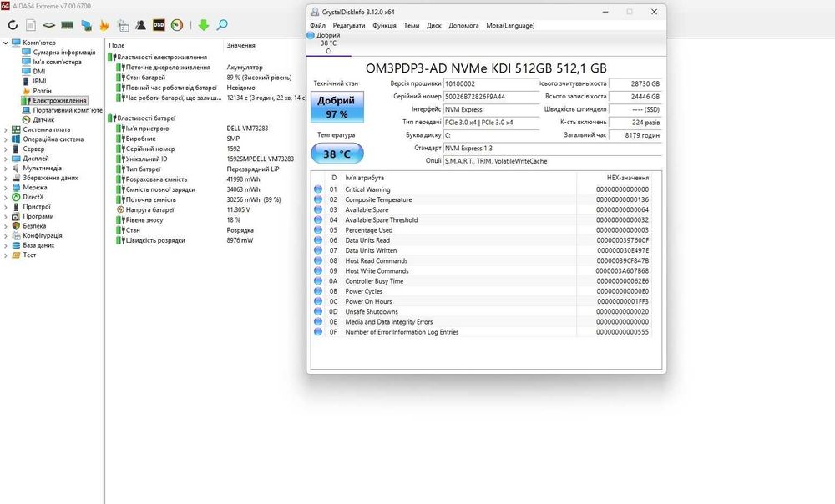Screen dimensions: 835x504
Task: Expand the Системна плата tree node
Action: 5,129
